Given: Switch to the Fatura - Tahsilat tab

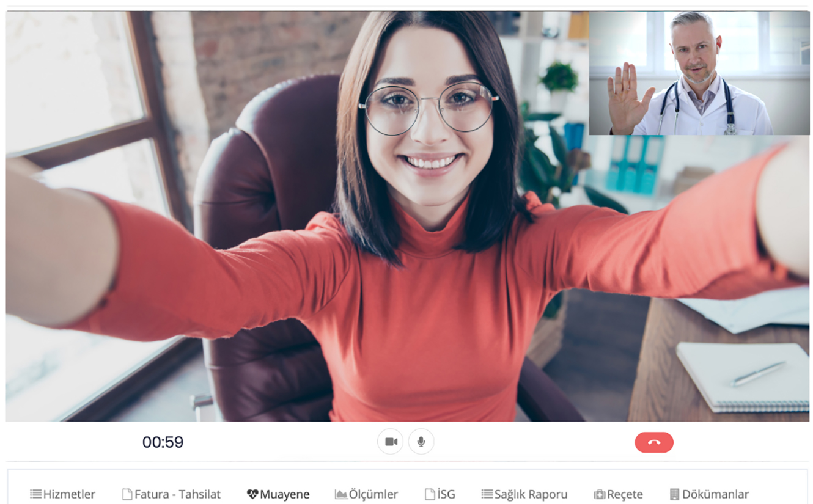Looking at the screenshot, I should pos(177,494).
